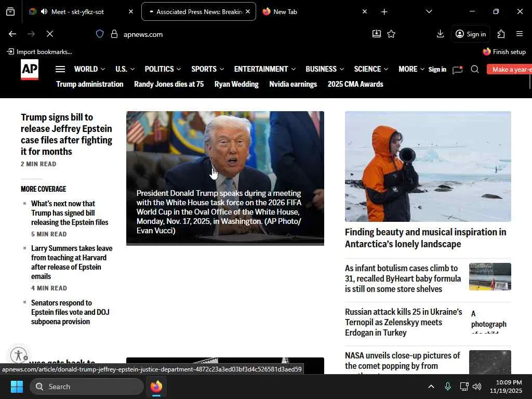
Task: Open Senators respond to Epstein files story
Action: [x=70, y=312]
